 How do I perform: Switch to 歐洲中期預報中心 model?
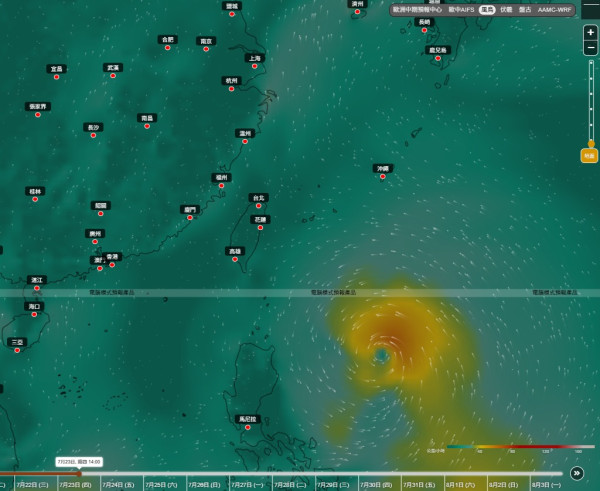(x=417, y=10)
